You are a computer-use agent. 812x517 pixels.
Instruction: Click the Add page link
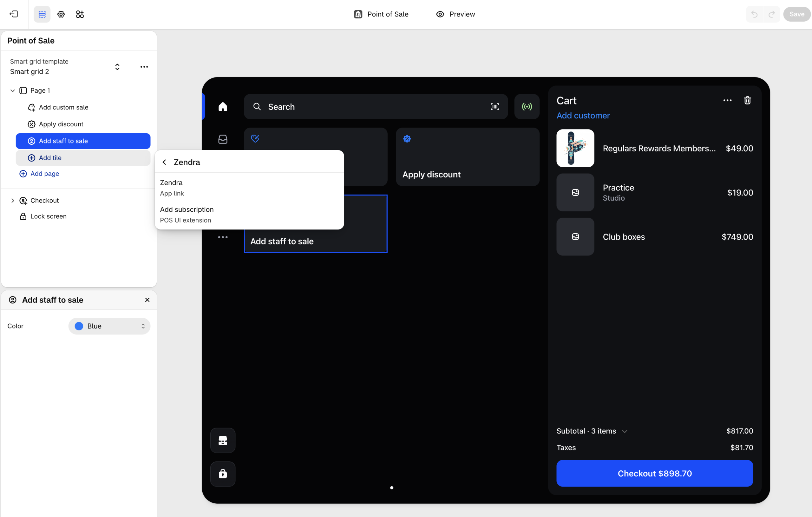pyautogui.click(x=39, y=174)
